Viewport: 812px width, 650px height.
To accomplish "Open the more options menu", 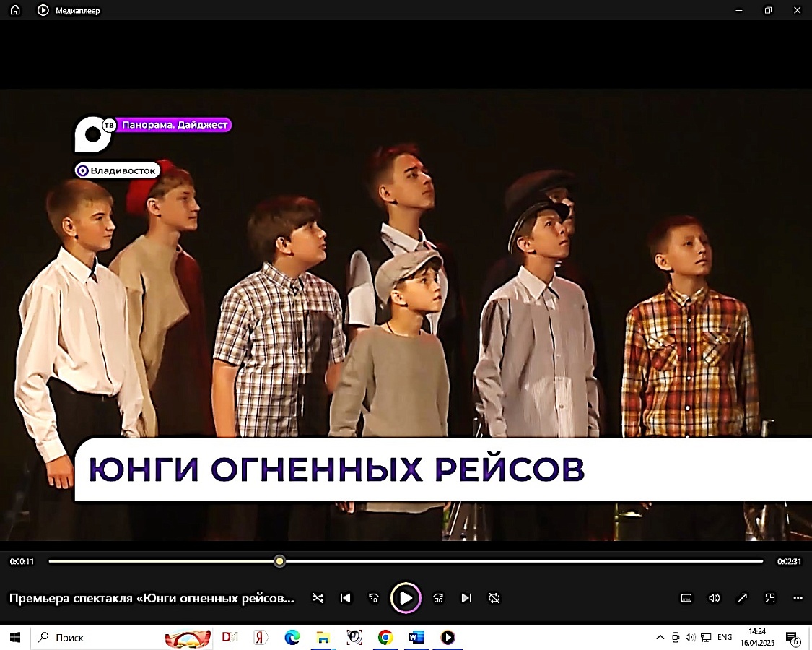I will coord(798,598).
